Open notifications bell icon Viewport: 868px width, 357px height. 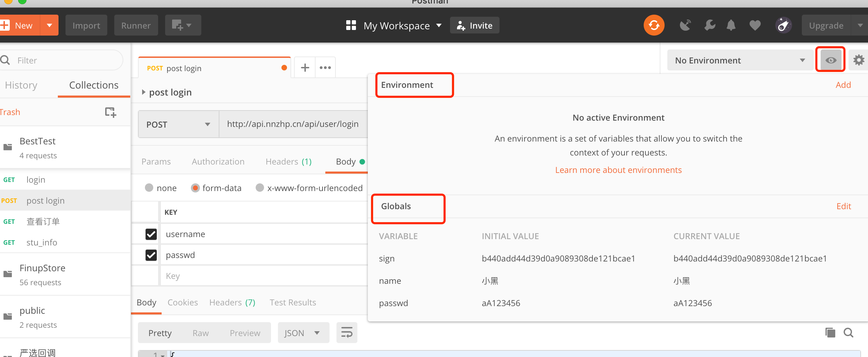click(731, 25)
